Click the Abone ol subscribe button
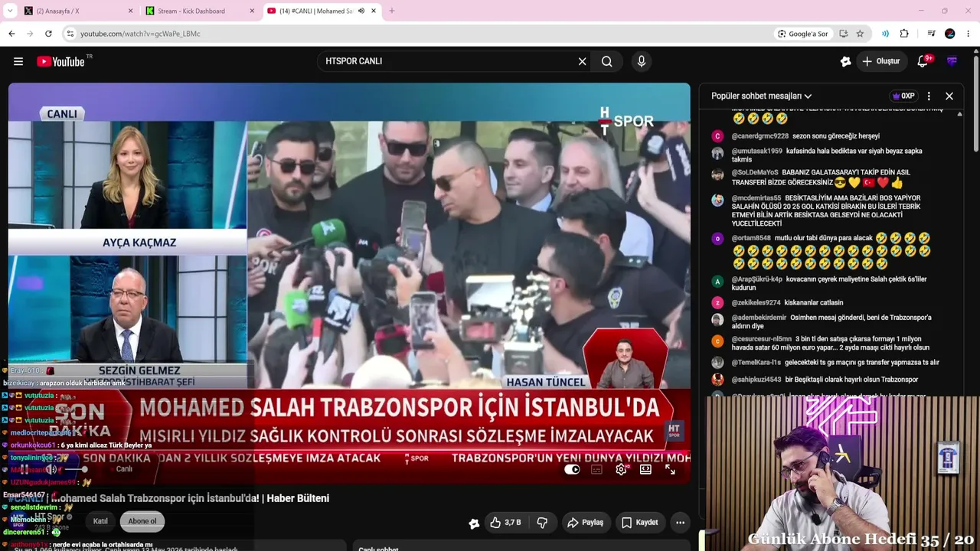Image resolution: width=980 pixels, height=551 pixels. tap(142, 521)
